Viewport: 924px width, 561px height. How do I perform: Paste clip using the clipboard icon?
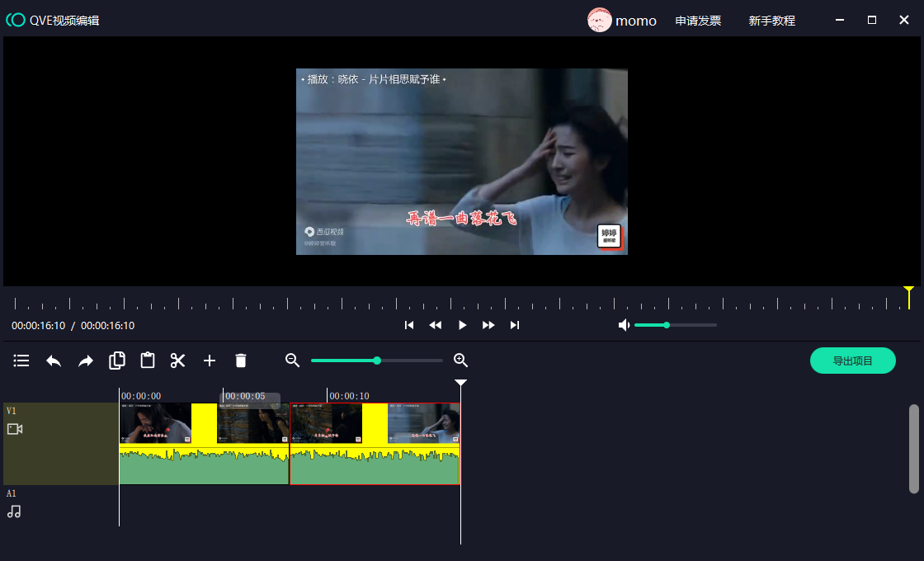(x=148, y=361)
